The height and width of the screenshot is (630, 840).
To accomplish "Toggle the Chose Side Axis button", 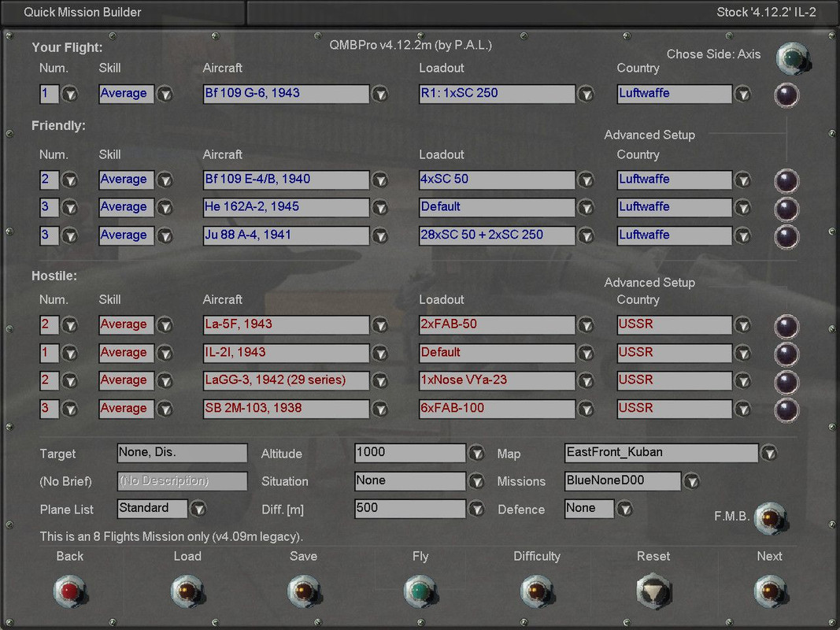I will [x=792, y=57].
